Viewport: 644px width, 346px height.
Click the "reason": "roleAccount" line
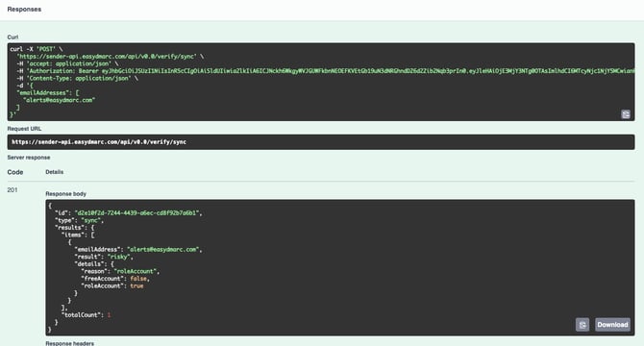(120, 271)
